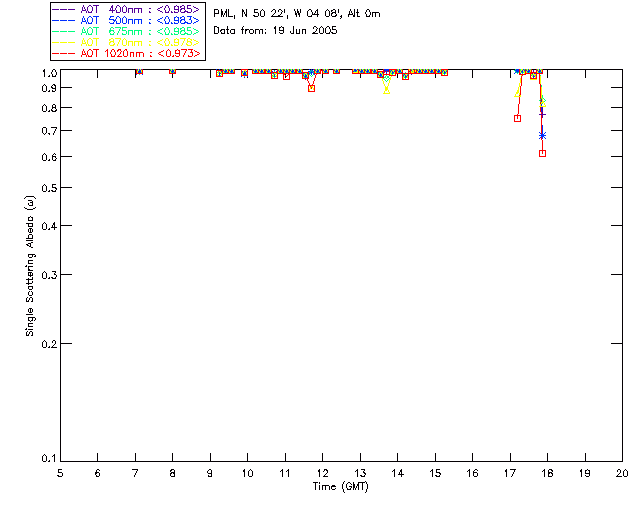
Task: Click the 'Data from: 19 Jun 2005' label
Action: coord(275,31)
